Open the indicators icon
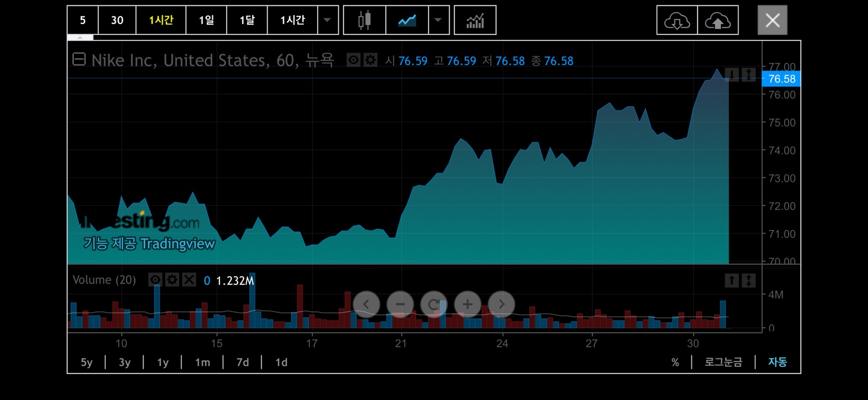 point(475,20)
